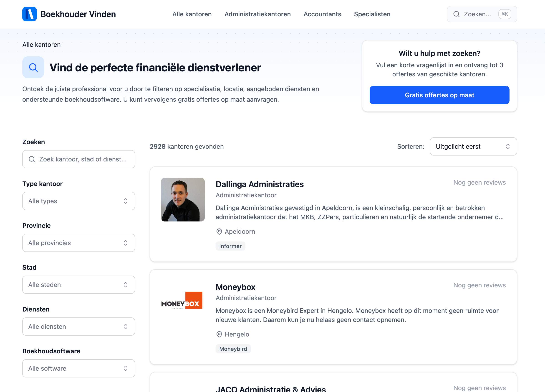The width and height of the screenshot is (545, 392).
Task: Click the Nog geen reviews label for Dallinga
Action: click(x=479, y=182)
